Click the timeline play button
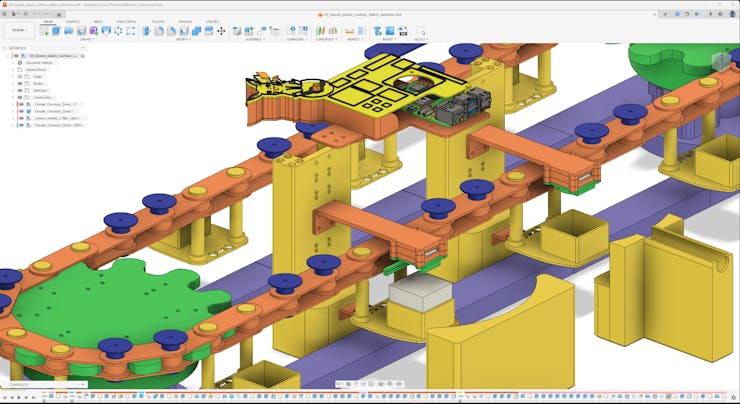Screen dimensions: 740x404 point(17,397)
